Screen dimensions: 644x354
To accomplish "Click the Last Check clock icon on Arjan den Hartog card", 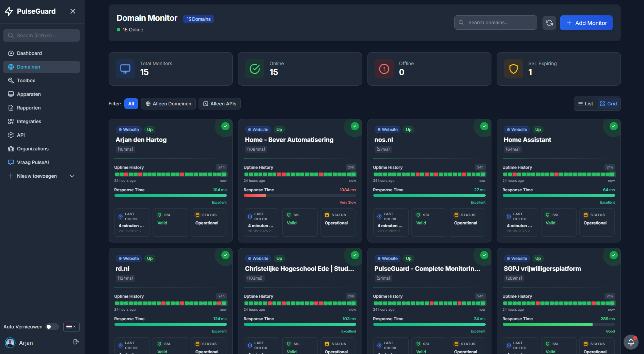I will pos(121,217).
